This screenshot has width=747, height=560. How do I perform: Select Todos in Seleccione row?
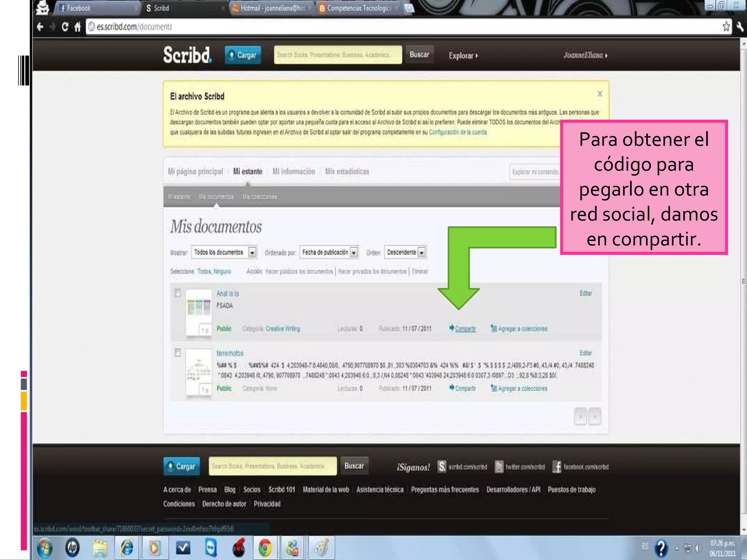204,271
